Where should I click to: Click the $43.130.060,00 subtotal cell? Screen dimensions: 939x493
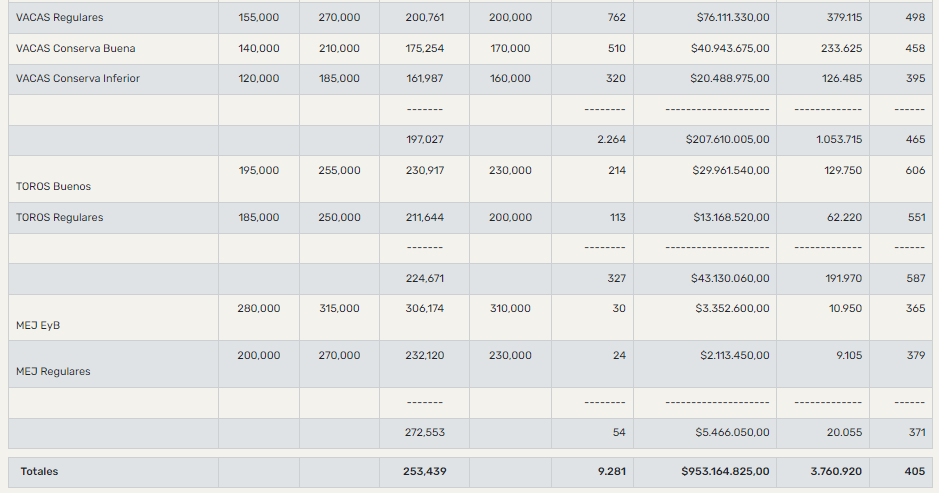pyautogui.click(x=730, y=278)
